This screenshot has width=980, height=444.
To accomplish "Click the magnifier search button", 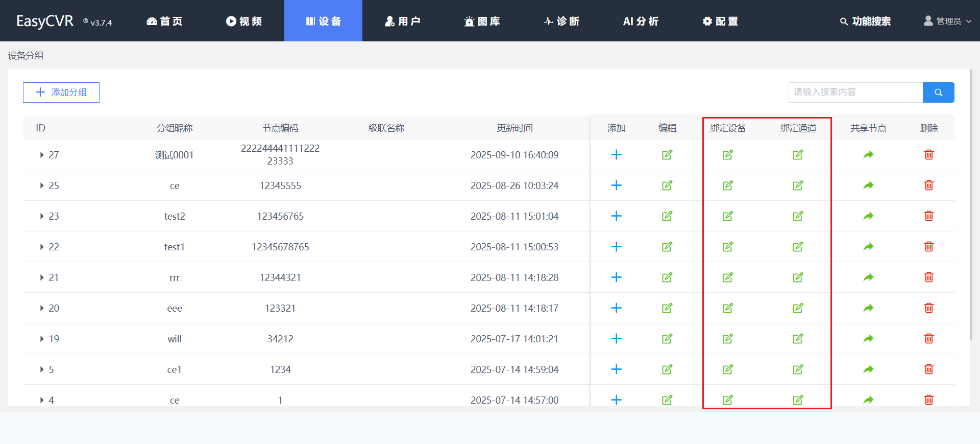I will click(x=938, y=92).
